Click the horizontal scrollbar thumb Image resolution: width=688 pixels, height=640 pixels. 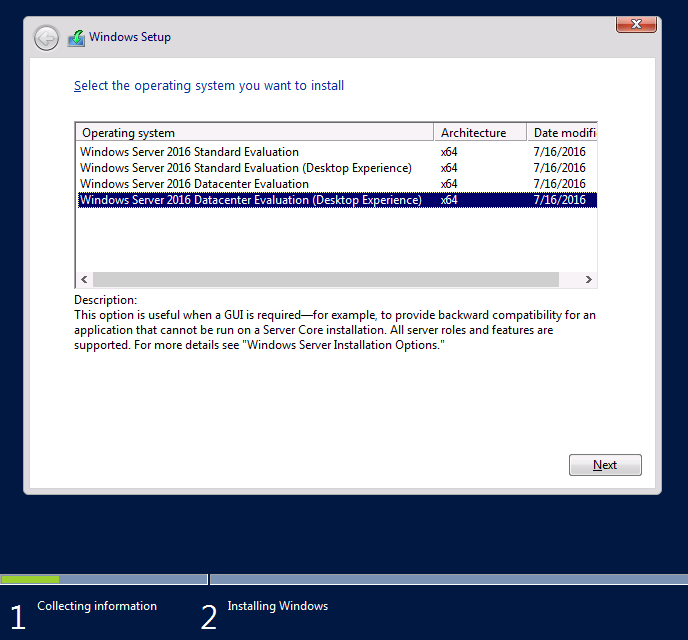[326, 279]
